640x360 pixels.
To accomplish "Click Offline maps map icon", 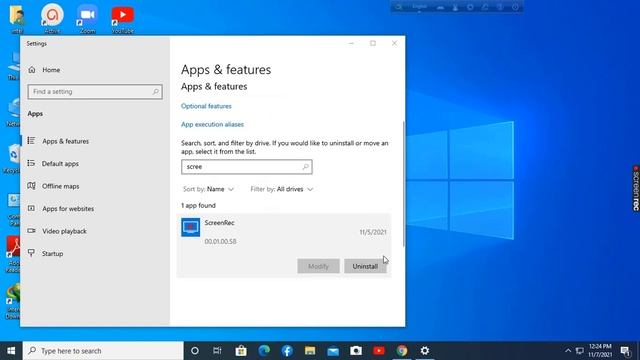I will click(31, 186).
